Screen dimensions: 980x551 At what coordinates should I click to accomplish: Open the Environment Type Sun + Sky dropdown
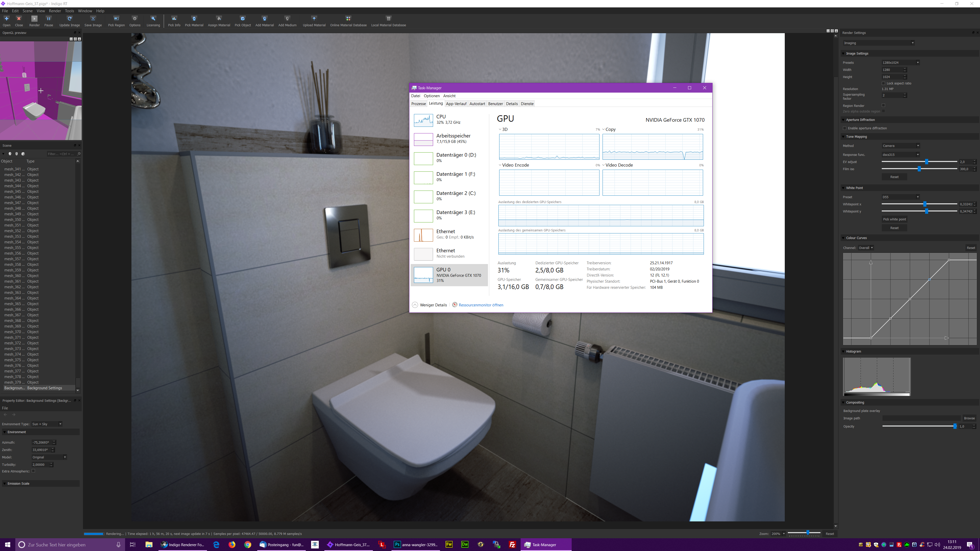click(47, 424)
